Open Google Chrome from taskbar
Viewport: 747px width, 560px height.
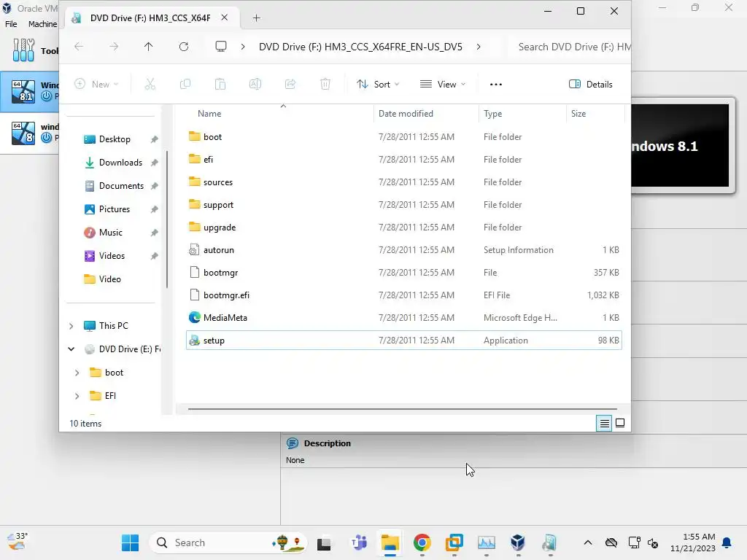pyautogui.click(x=422, y=542)
